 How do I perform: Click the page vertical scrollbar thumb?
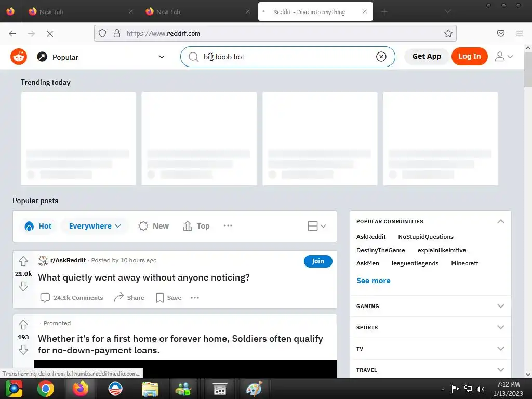coord(528,70)
